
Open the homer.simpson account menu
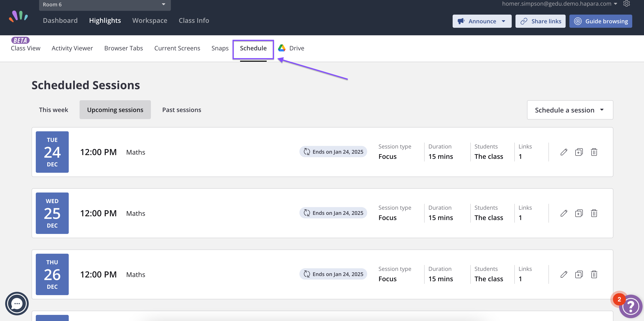tap(559, 4)
